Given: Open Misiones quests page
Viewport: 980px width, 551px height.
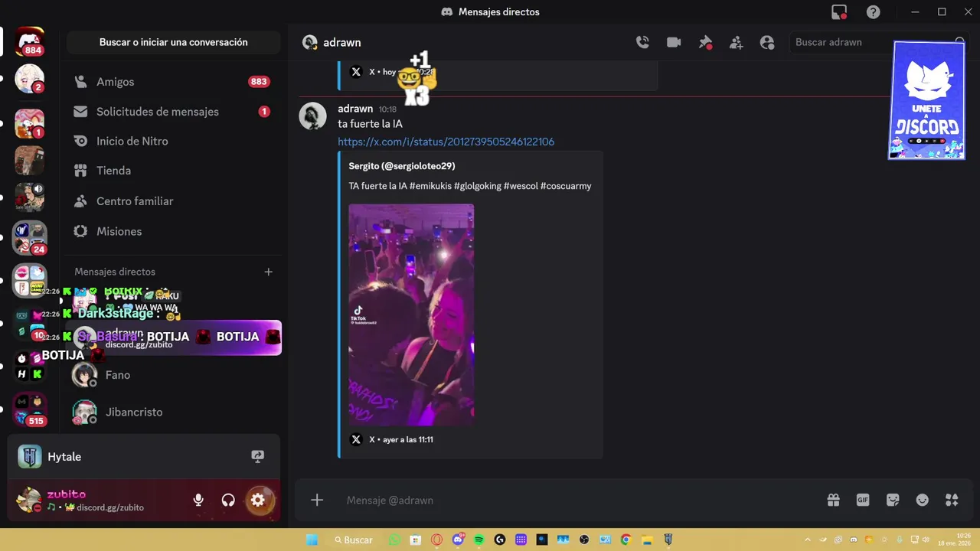Looking at the screenshot, I should [x=173, y=231].
